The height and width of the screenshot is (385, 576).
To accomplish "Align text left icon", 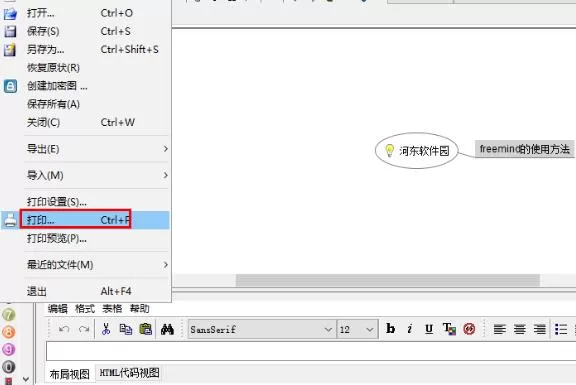I will coord(500,329).
